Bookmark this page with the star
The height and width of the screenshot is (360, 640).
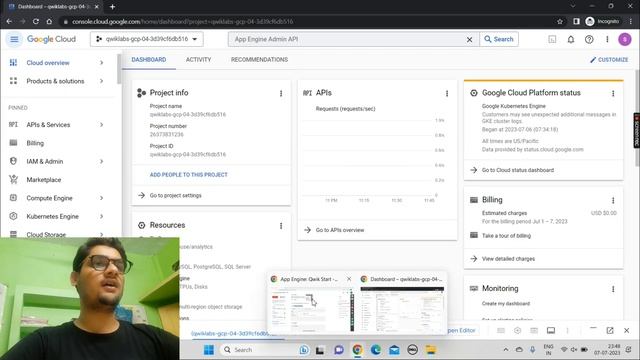point(560,22)
